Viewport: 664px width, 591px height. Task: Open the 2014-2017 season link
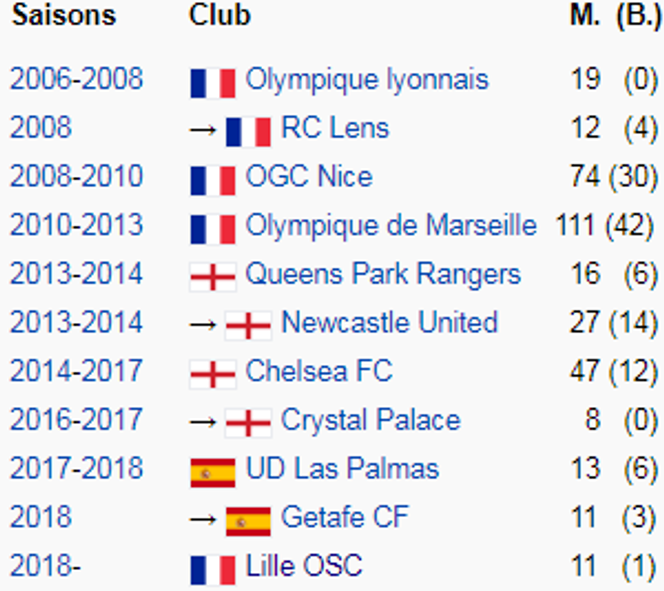pyautogui.click(x=77, y=371)
